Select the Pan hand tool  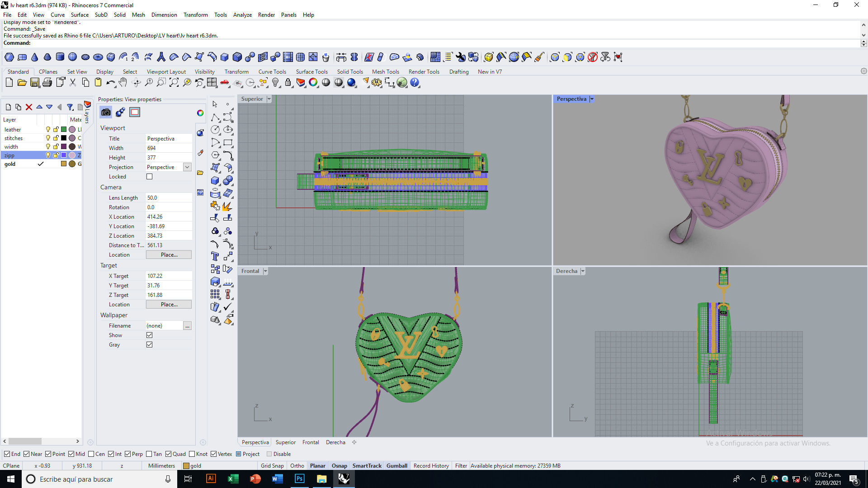pos(123,83)
